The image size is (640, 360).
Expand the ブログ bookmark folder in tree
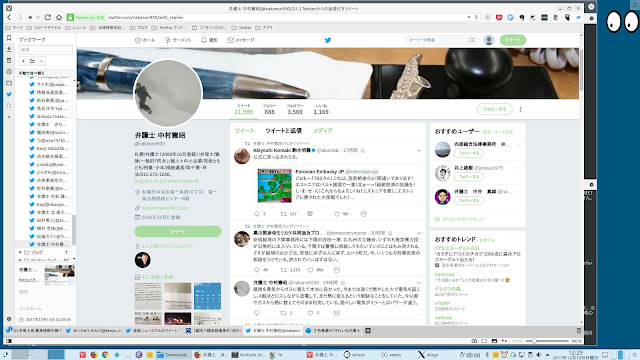pyautogui.click(x=20, y=252)
